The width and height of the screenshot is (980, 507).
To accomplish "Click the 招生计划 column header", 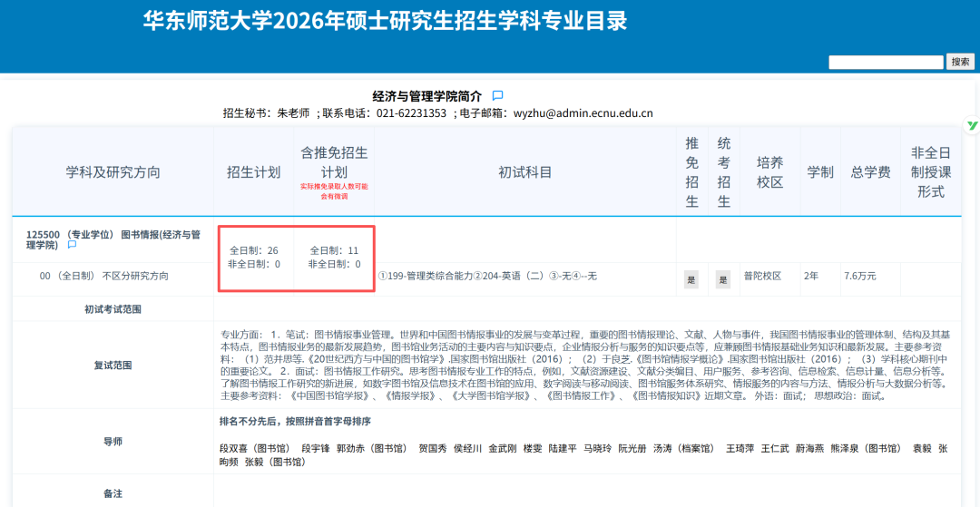I will click(x=253, y=172).
